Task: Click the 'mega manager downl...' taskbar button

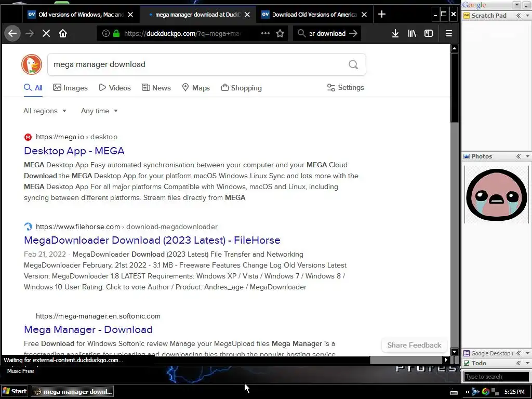Action: (x=72, y=392)
